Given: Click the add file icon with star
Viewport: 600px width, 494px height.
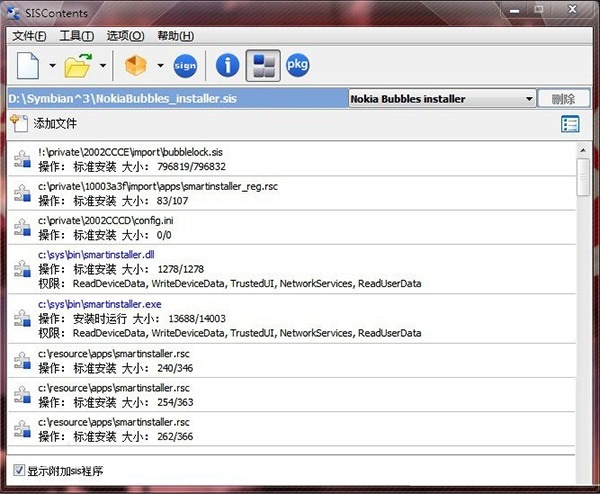Looking at the screenshot, I should click(19, 123).
